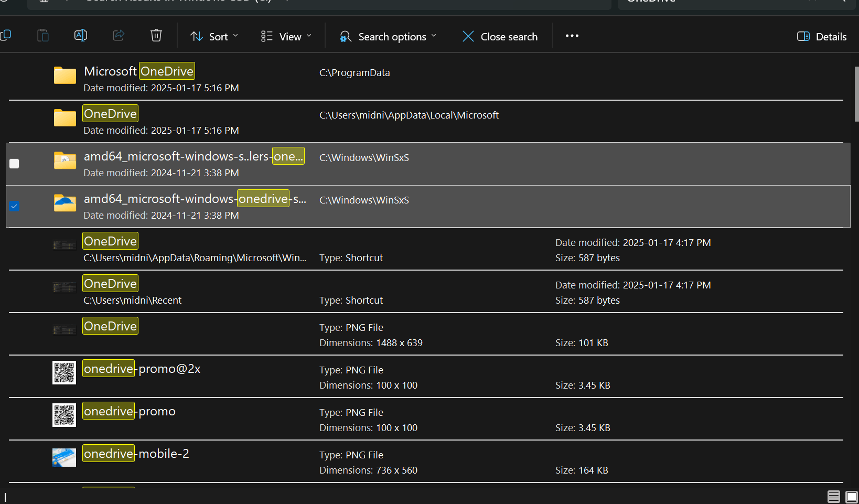This screenshot has height=504, width=859.
Task: Select the onedrive-promo@2x file name
Action: 142,368
